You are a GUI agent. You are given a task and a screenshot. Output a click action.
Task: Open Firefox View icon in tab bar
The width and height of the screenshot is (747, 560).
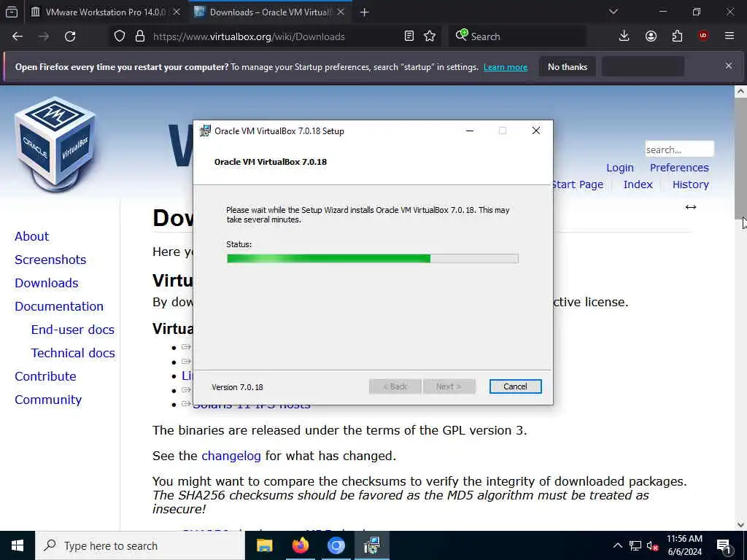pos(12,12)
